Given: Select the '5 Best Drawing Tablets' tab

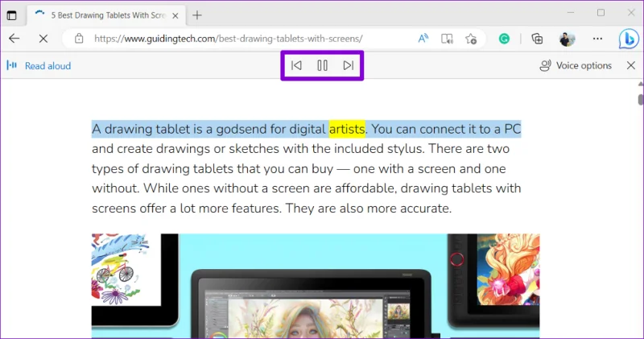Looking at the screenshot, I should [x=106, y=15].
